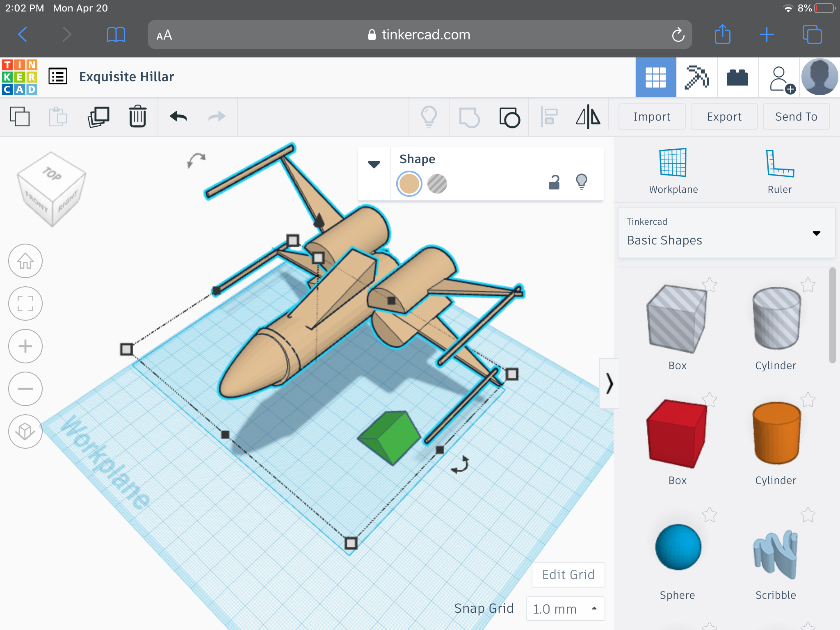This screenshot has width=840, height=630.
Task: Favorite the Scribble star
Action: coord(808,514)
